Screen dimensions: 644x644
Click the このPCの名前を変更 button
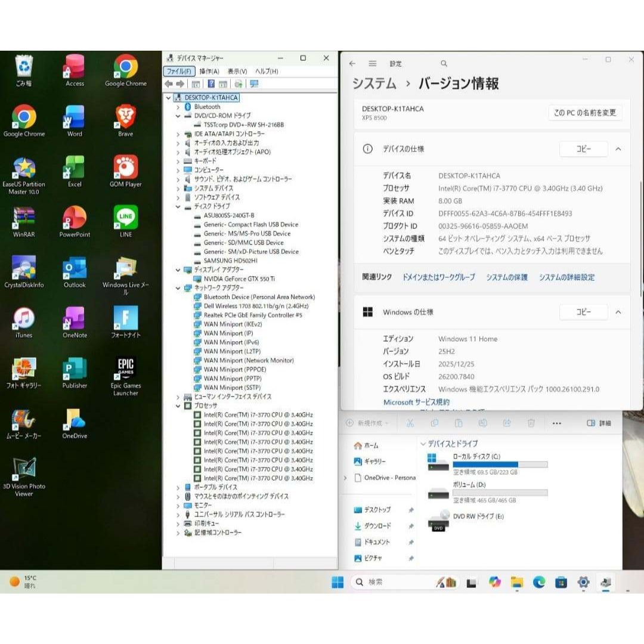click(584, 113)
